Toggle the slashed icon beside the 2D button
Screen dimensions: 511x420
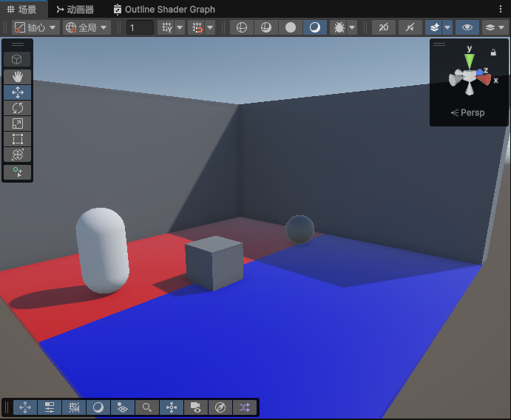pos(410,27)
